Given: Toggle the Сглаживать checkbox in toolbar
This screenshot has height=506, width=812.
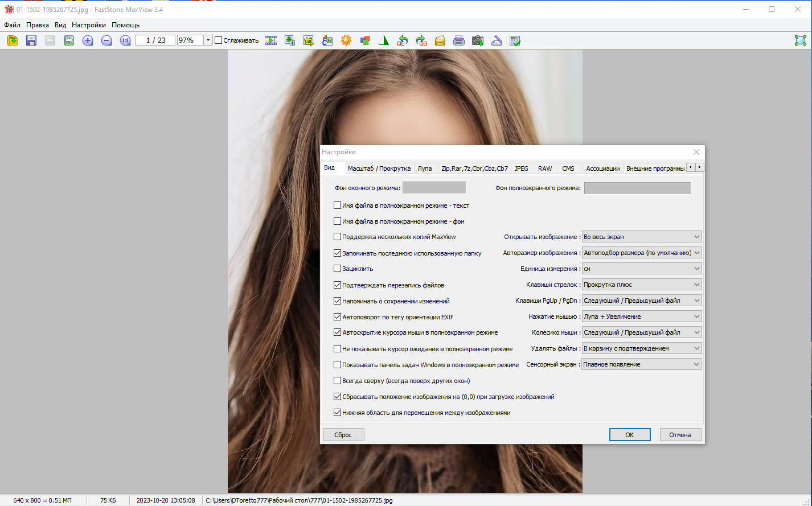Looking at the screenshot, I should pos(218,40).
